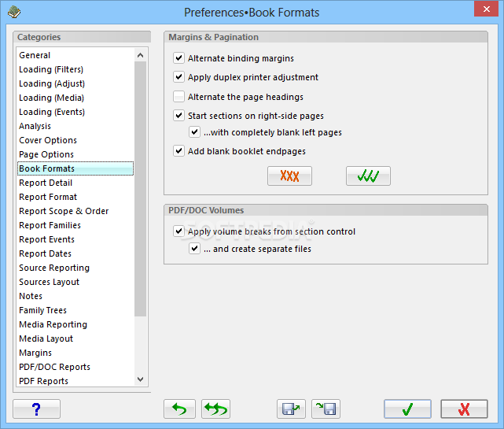Click the categories list scrollbar thumb
This screenshot has height=429, width=504.
140,189
